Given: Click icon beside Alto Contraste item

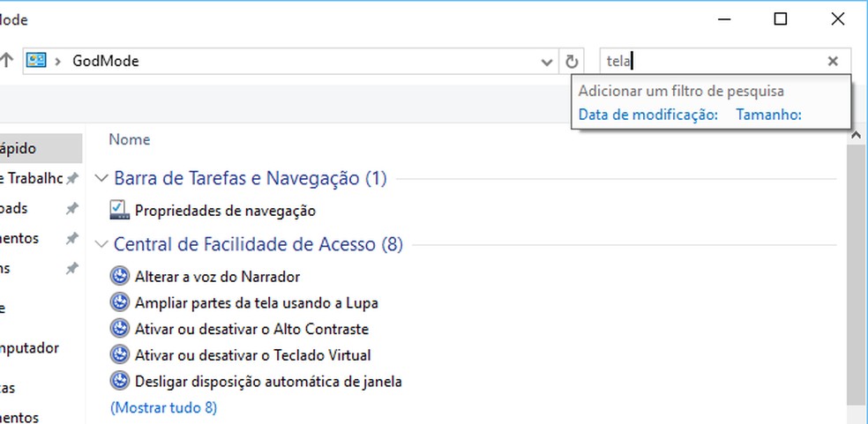Looking at the screenshot, I should (x=120, y=328).
